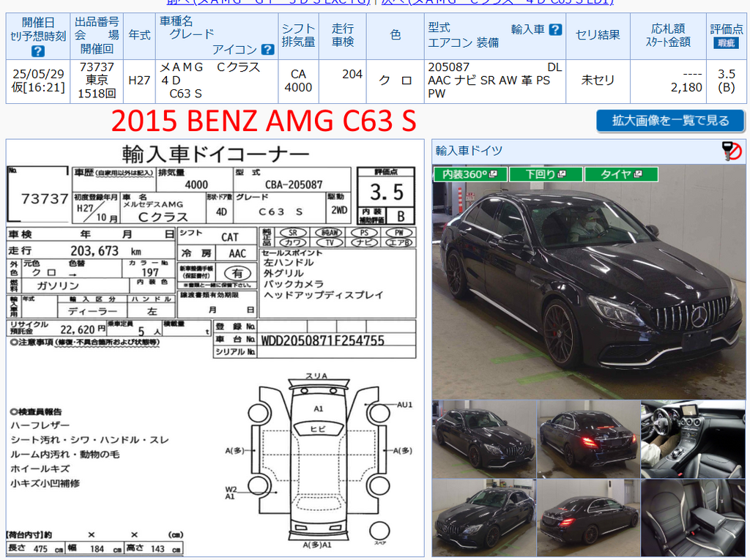The width and height of the screenshot is (750, 560).
Task: Follow the next vehicle link (Cクラス C63)
Action: coord(497,2)
